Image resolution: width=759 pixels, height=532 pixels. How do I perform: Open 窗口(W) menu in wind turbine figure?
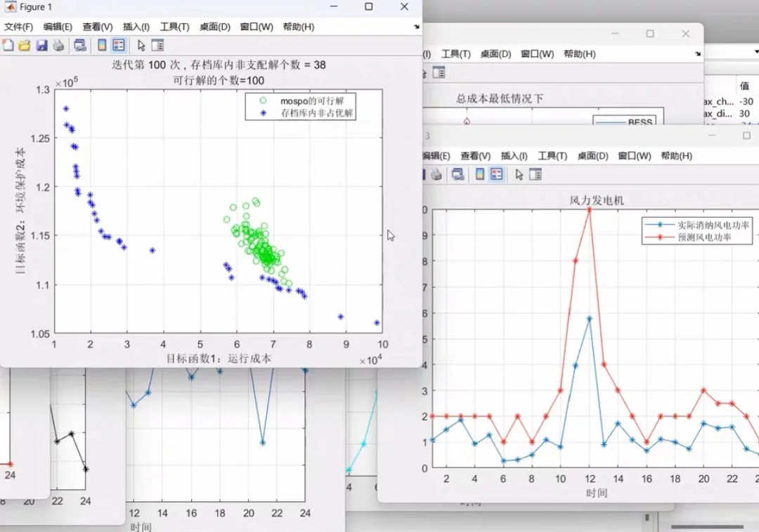[x=635, y=156]
